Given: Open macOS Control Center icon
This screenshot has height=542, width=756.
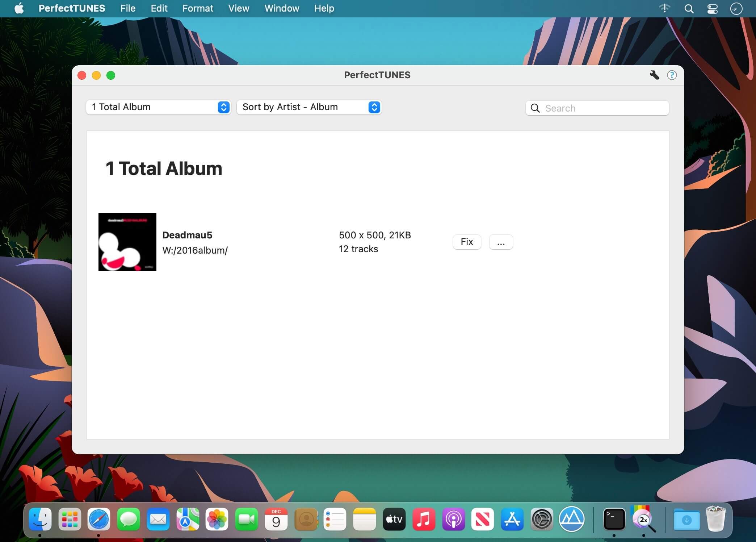Looking at the screenshot, I should point(712,9).
